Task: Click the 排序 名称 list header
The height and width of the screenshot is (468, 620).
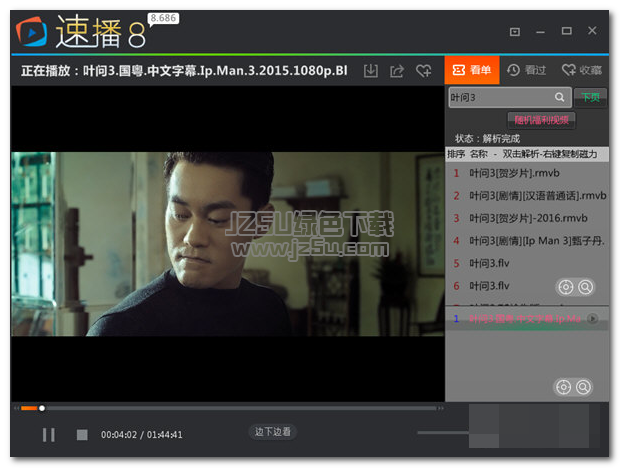Action: pyautogui.click(x=527, y=154)
